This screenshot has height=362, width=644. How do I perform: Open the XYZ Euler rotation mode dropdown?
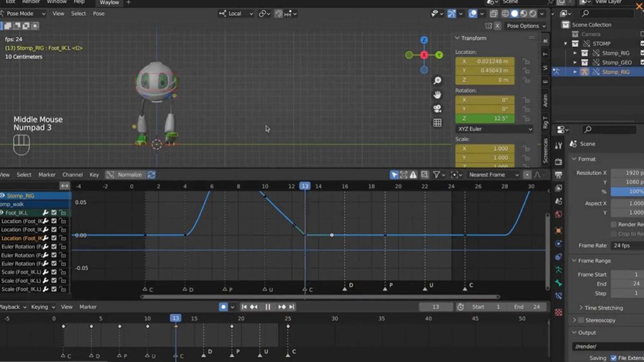click(494, 129)
